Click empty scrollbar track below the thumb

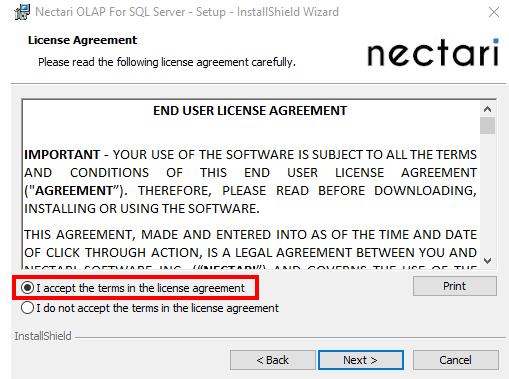[487, 194]
